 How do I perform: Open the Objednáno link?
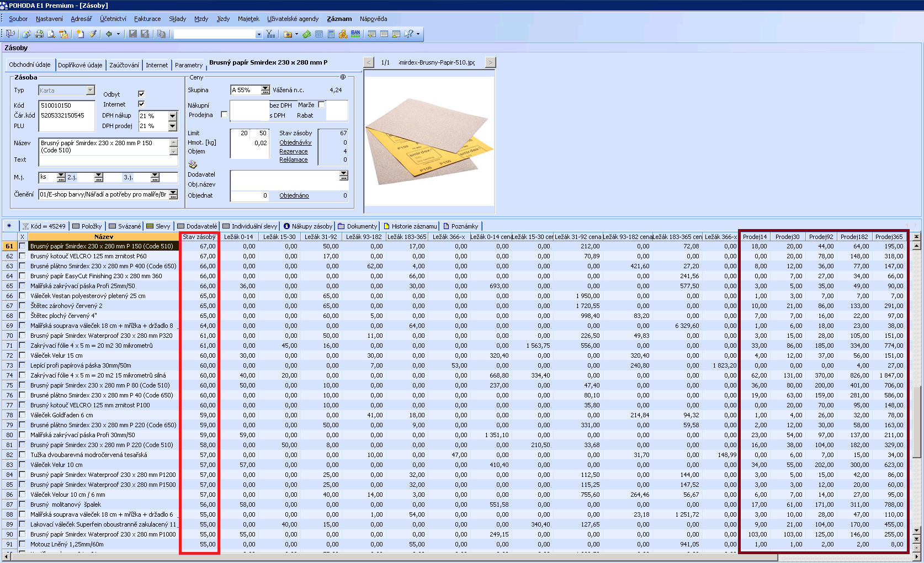click(x=294, y=195)
